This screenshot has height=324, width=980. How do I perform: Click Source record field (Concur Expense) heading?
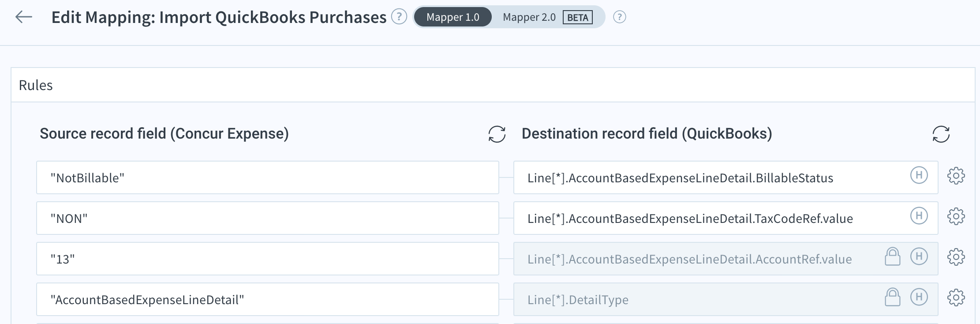164,133
